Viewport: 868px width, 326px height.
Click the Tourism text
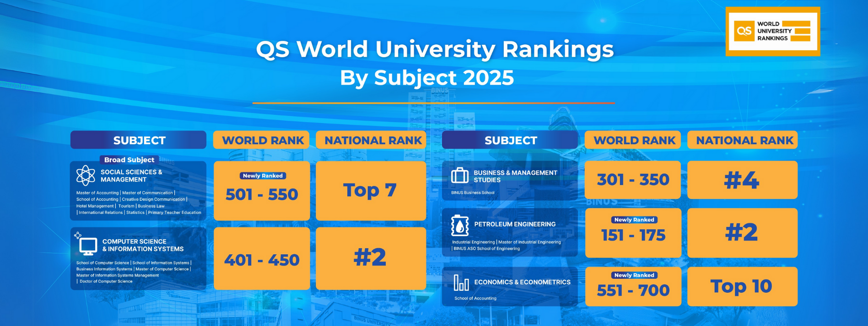(x=126, y=206)
